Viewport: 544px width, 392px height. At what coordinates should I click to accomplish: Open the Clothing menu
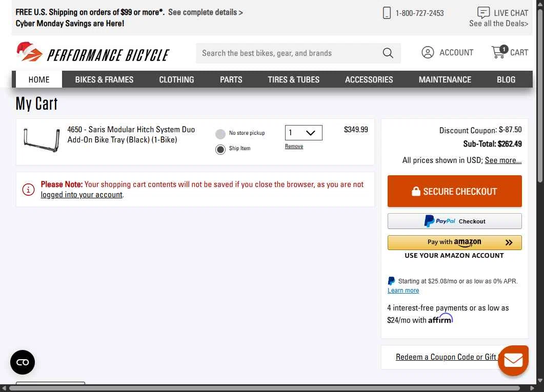[176, 79]
